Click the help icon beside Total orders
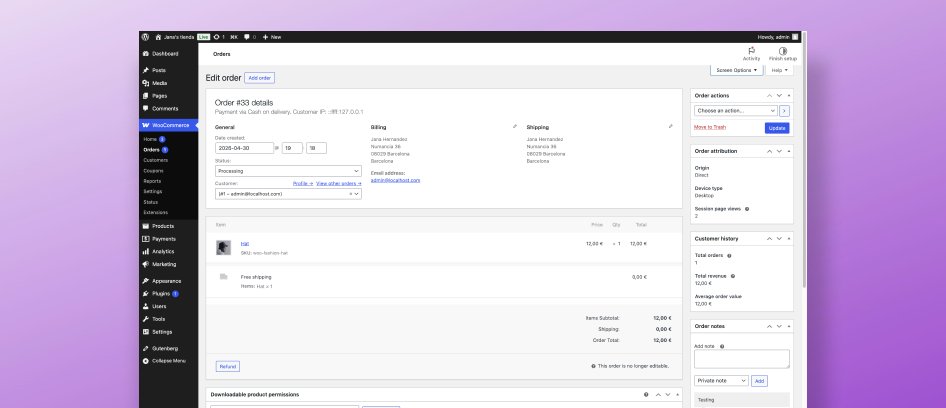Viewport: 946px width, 408px height. tap(729, 255)
